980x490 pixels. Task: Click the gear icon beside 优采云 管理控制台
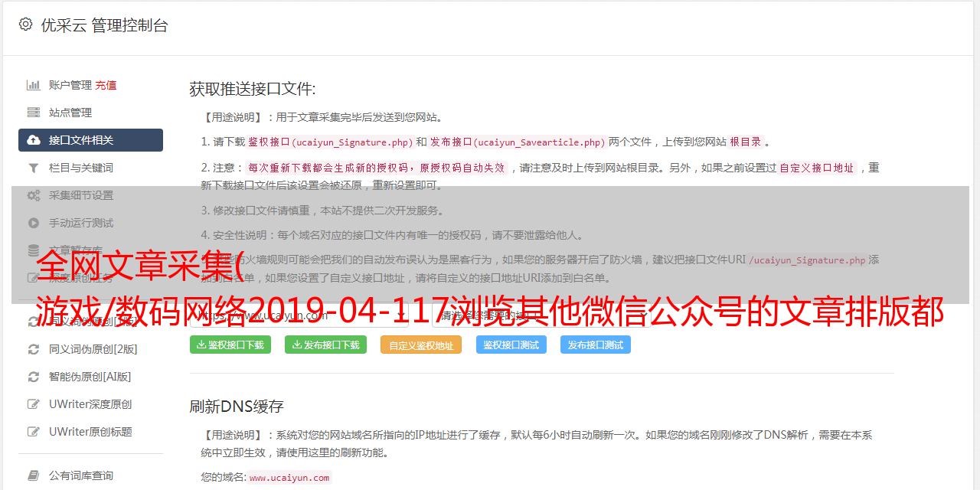[25, 24]
